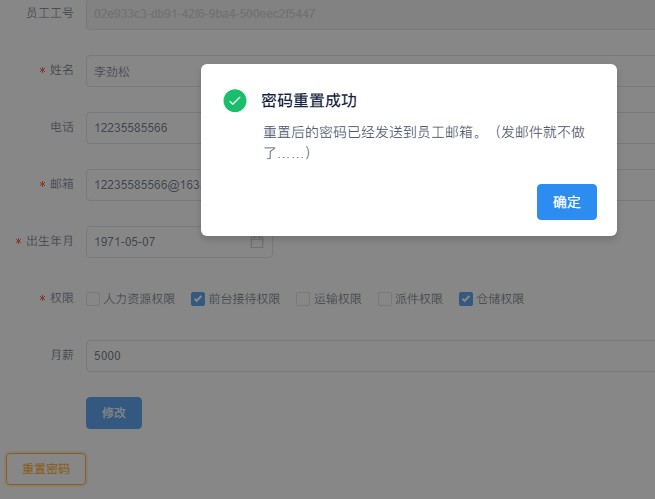The width and height of the screenshot is (655, 499).
Task: Enable the 派件权限 checkbox
Action: click(x=385, y=299)
